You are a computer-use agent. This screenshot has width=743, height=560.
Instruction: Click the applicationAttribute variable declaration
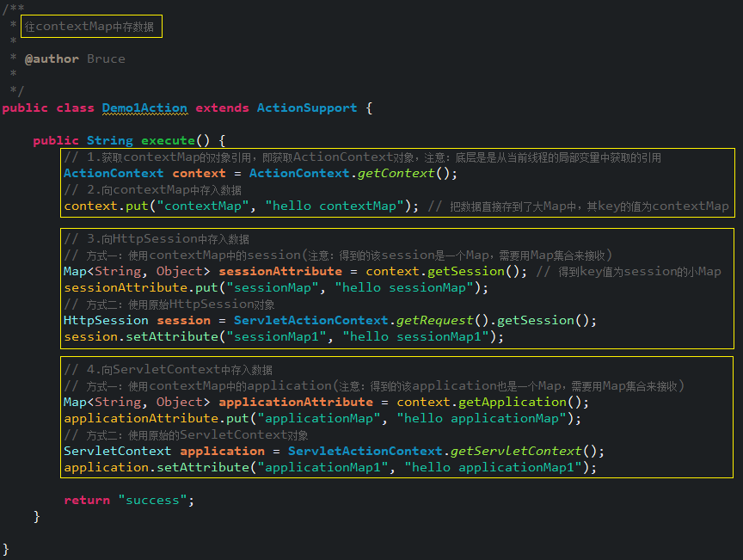296,402
